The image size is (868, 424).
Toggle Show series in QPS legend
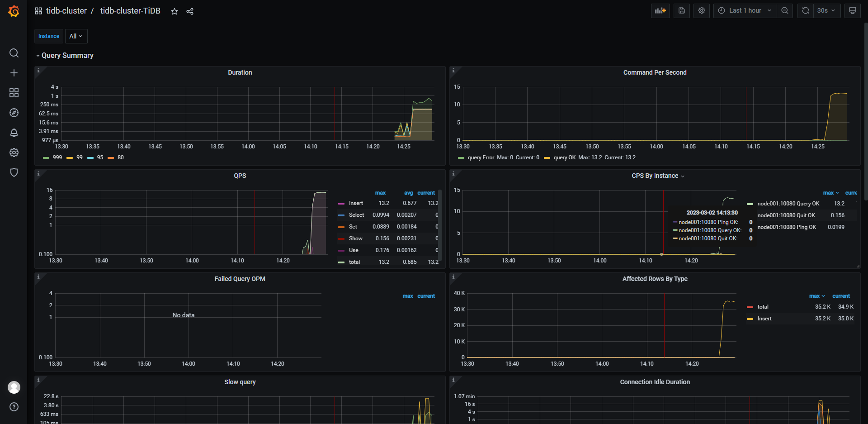pos(355,238)
